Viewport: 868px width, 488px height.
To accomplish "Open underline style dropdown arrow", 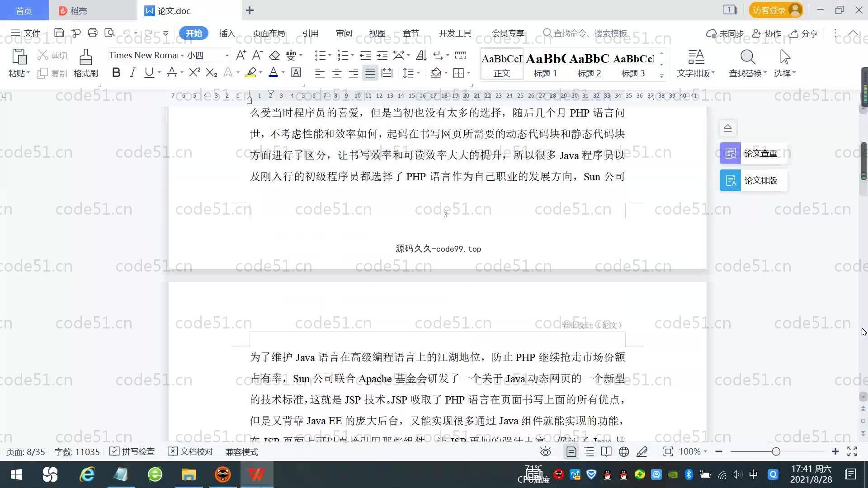I will coord(159,72).
